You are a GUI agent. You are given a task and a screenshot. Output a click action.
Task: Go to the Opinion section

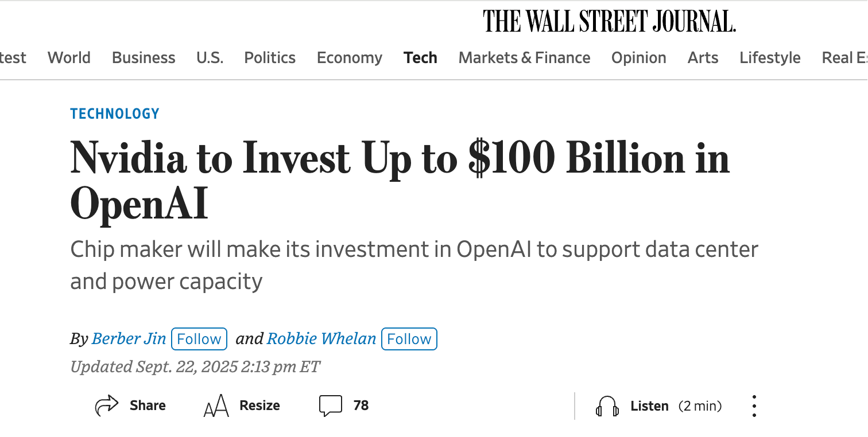pyautogui.click(x=638, y=58)
